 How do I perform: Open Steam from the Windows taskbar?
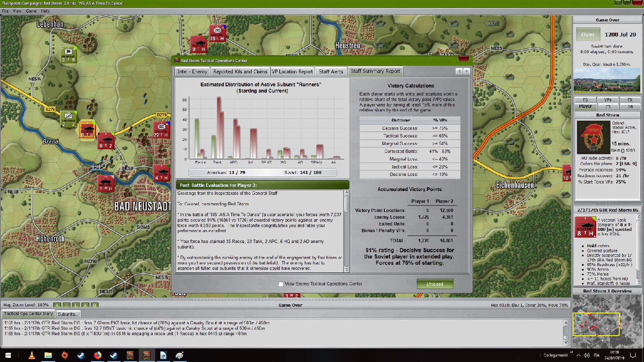81,355
